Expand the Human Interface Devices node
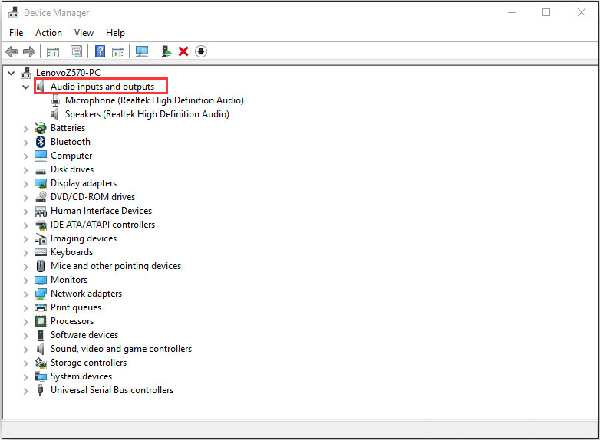Viewport: 600px width, 440px height. coord(26,211)
